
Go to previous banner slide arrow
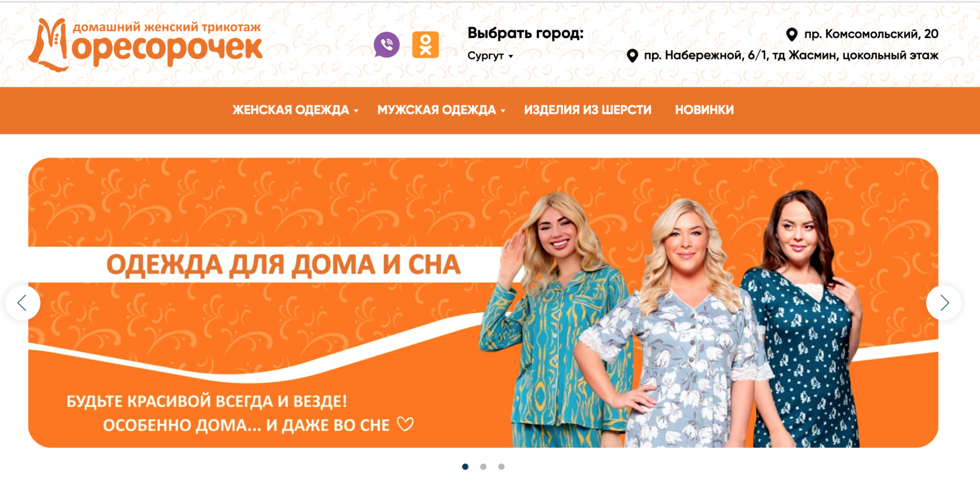tap(23, 303)
